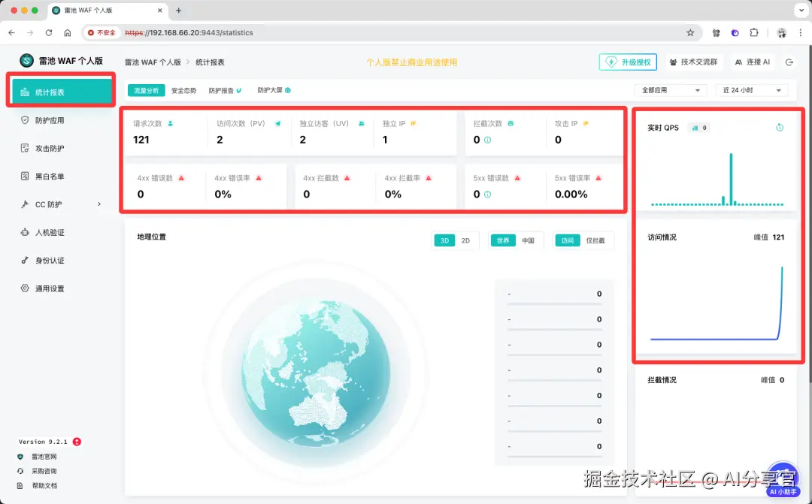Open the 近 24 小时 time range dropdown
This screenshot has width=812, height=504.
(752, 90)
